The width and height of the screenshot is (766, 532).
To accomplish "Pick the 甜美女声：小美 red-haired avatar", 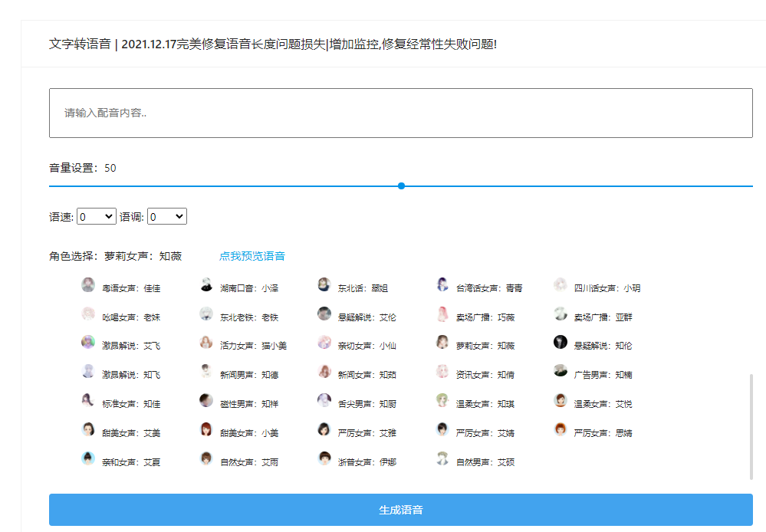I will pos(206,429).
